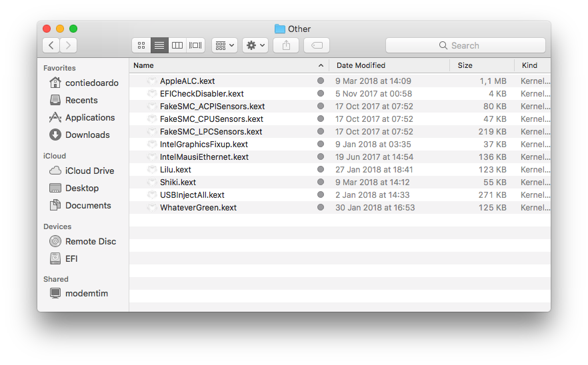Select FakeSMC_ACPISensors.kext
Viewport: 588px width, 365px height.
[212, 107]
